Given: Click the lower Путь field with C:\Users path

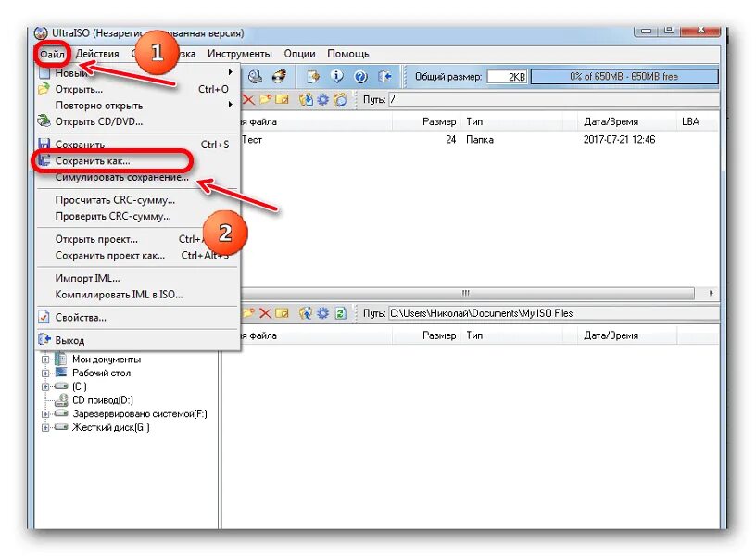Looking at the screenshot, I should pyautogui.click(x=553, y=313).
